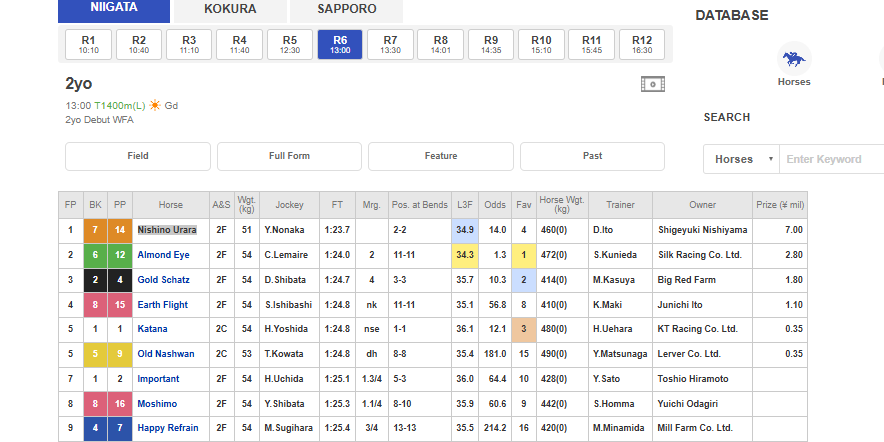Select race R7 at 13:30
Viewport: 884px width, 442px height.
coord(390,45)
